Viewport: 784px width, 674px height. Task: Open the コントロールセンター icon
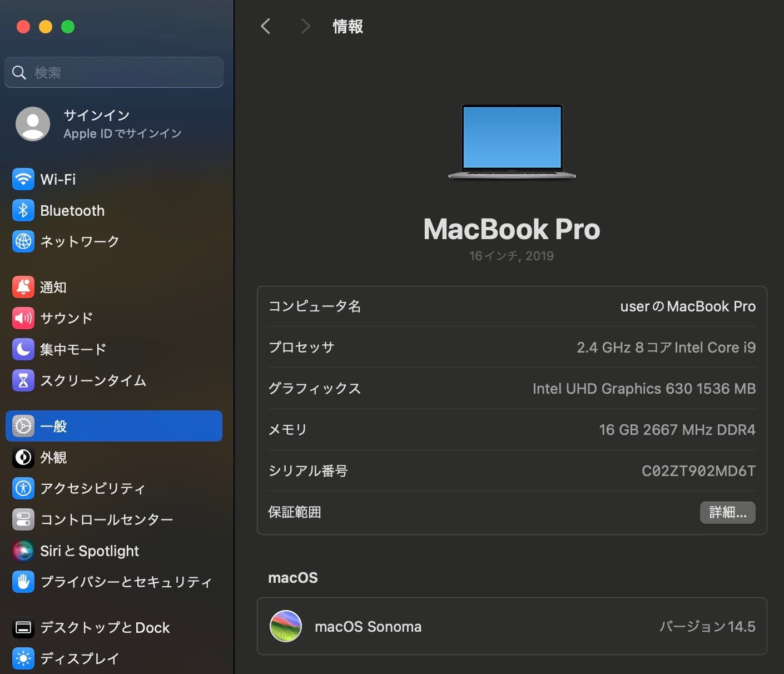tap(23, 519)
